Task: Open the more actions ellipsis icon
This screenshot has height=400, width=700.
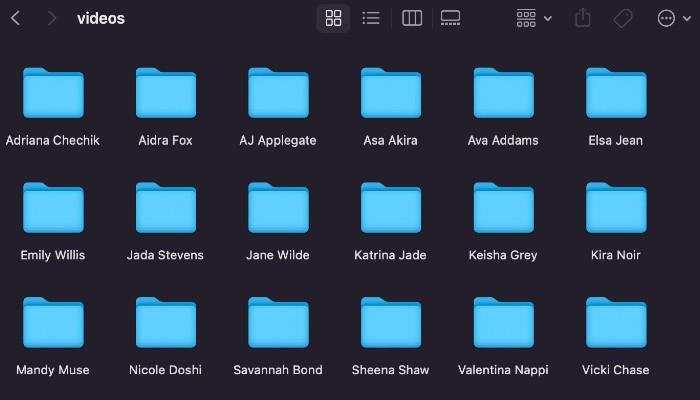Action: tap(666, 18)
